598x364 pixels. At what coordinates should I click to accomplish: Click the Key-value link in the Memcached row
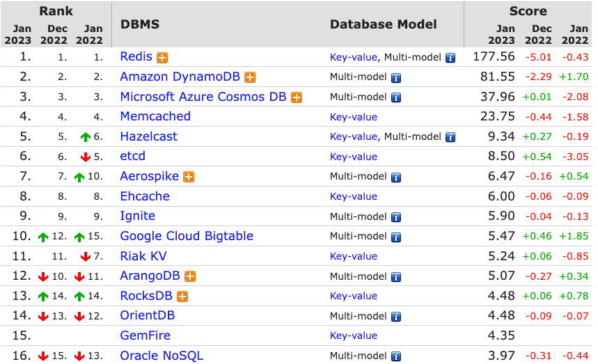[354, 117]
